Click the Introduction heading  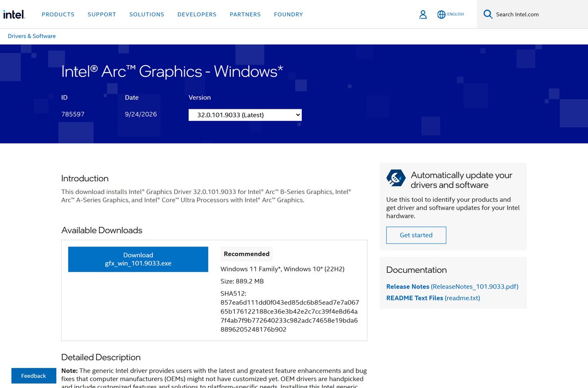tap(85, 178)
